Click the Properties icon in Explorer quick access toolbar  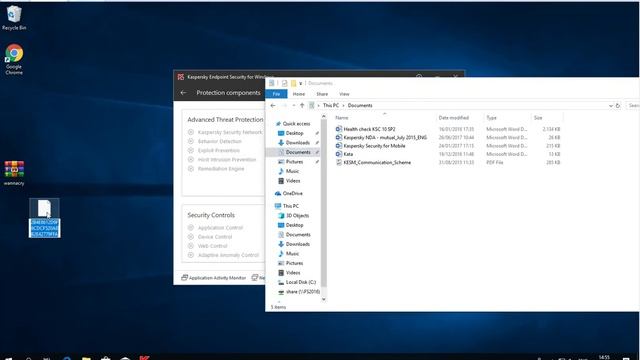(x=284, y=83)
